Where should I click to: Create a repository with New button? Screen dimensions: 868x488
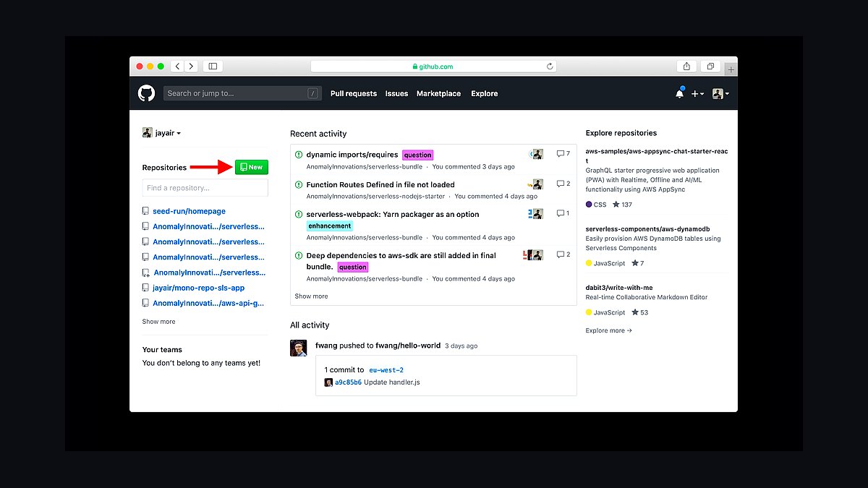252,167
